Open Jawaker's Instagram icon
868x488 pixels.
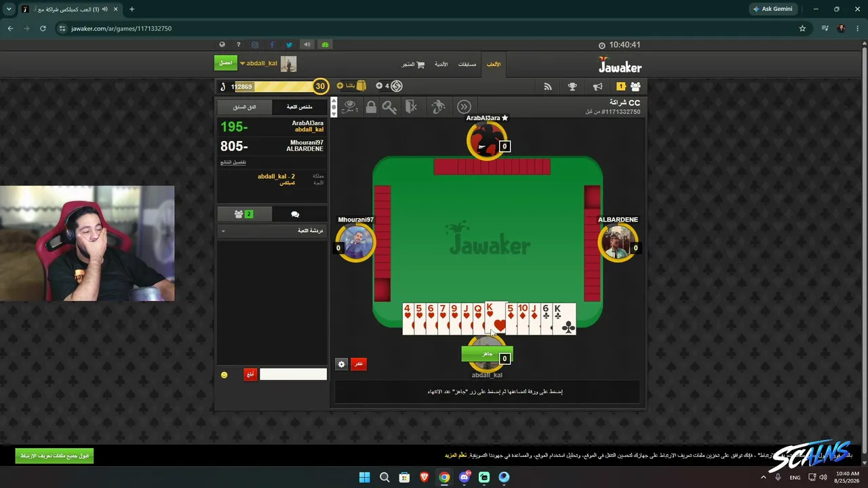[x=255, y=45]
